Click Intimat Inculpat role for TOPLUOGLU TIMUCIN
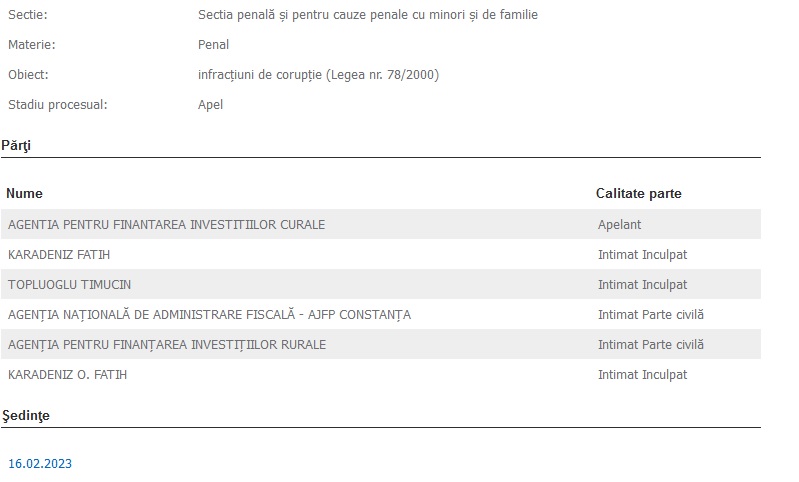Screen dimensions: 799x482 (642, 285)
